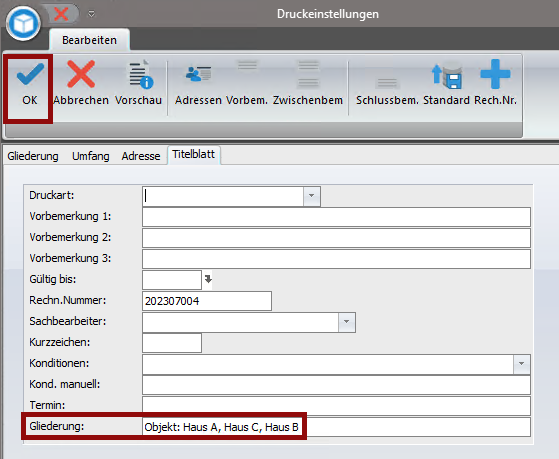Image resolution: width=559 pixels, height=459 pixels.
Task: Open the quick access toolbar customize arrow
Action: coord(92,14)
